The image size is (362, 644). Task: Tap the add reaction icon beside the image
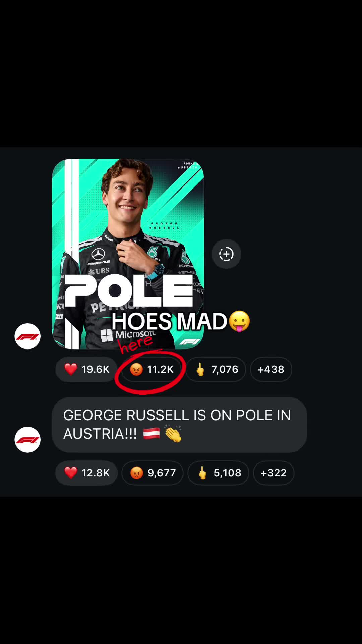coord(226,254)
